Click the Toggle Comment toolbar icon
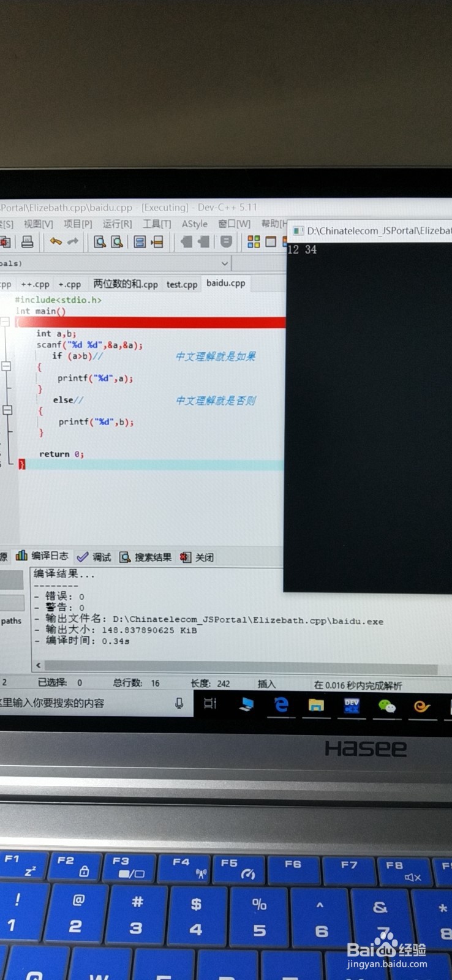 pyautogui.click(x=226, y=242)
